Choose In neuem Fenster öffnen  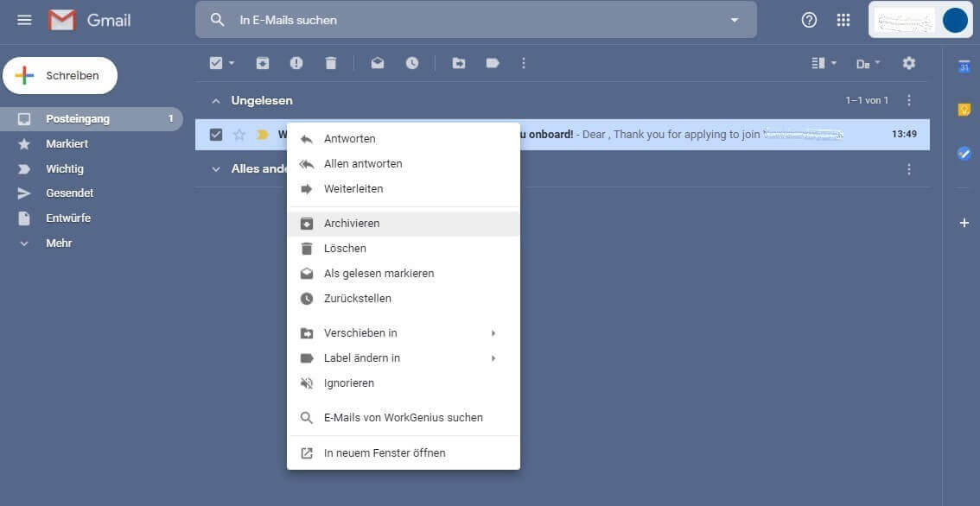(403, 453)
